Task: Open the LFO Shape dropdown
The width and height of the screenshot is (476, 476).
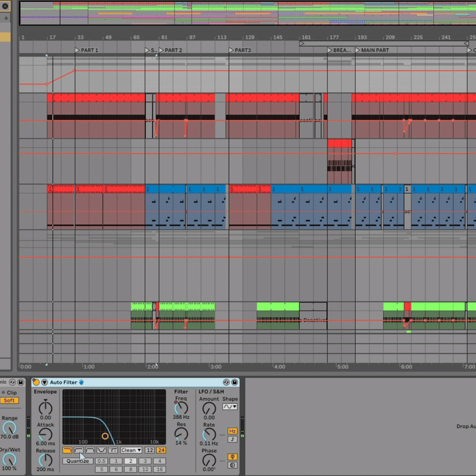Action: [x=230, y=407]
